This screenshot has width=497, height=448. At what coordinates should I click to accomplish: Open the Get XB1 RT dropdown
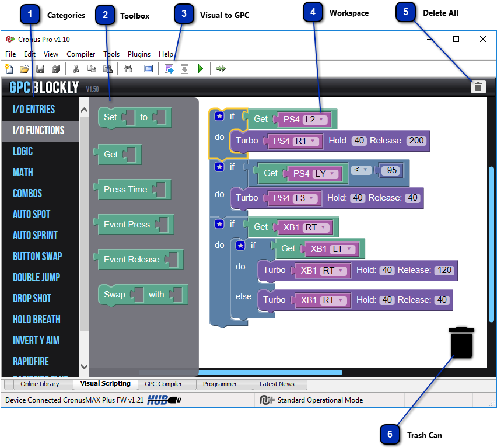point(316,228)
